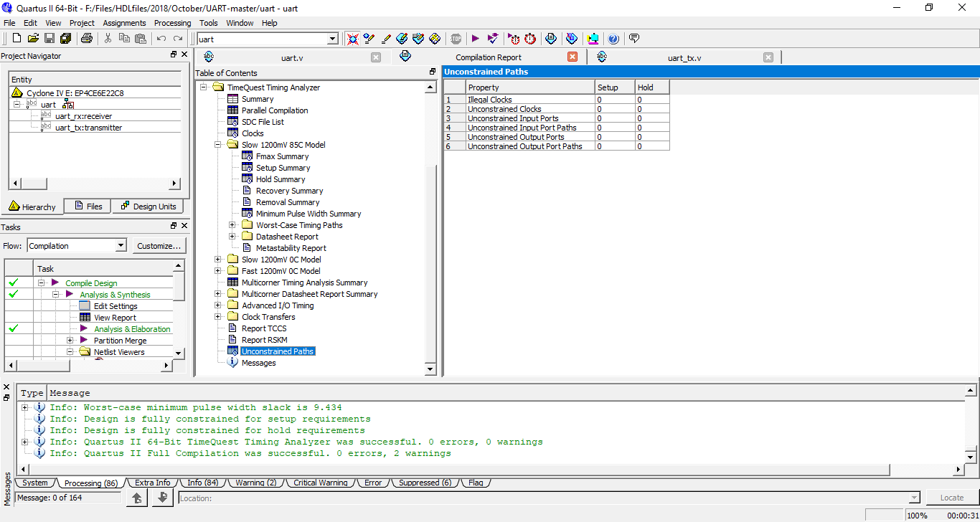Collapse the Slow 1200mV 85C Model folder
Screen dimensions: 980x522
218,145
